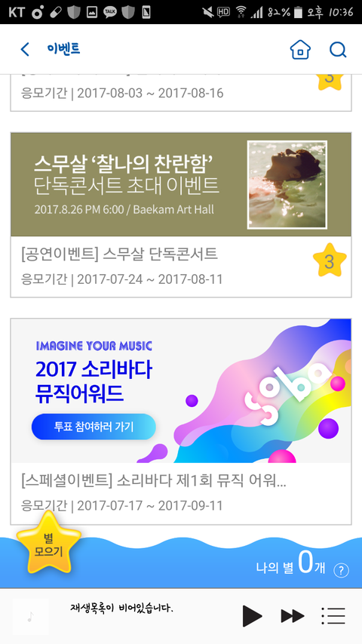The width and height of the screenshot is (362, 644).
Task: Tap the back arrow next to 이벤트
Action: click(x=25, y=50)
